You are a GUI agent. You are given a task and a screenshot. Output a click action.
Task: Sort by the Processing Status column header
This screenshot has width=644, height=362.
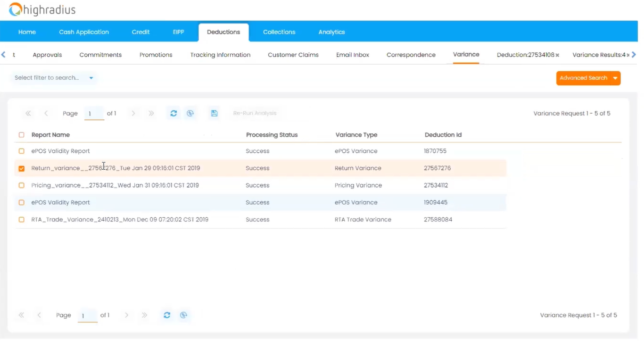(x=272, y=135)
